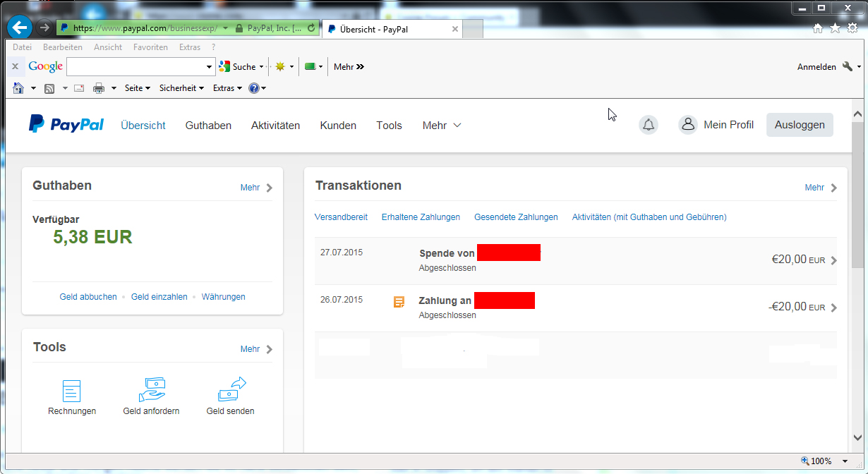Open the Sicherheit toolbar dropdown
The height and width of the screenshot is (474, 868).
[181, 88]
